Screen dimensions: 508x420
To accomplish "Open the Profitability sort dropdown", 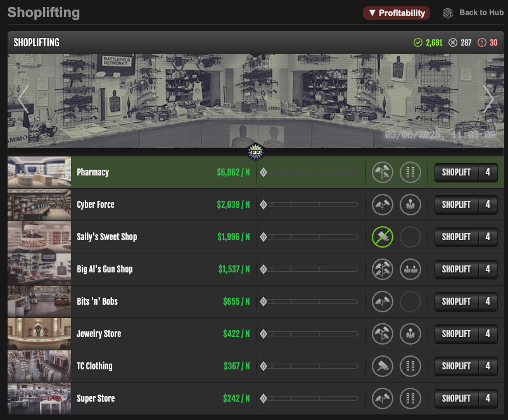I will coord(397,13).
